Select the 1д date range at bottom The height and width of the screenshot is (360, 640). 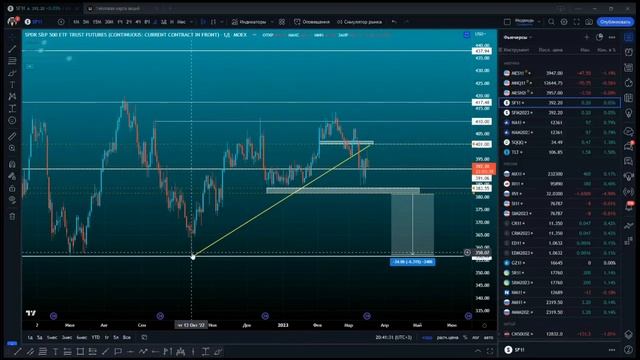(x=30, y=338)
